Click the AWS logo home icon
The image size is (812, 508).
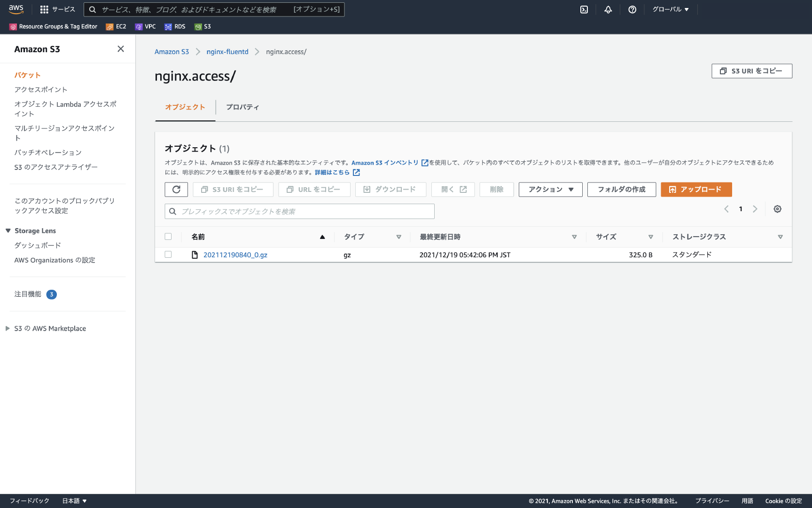(16, 9)
